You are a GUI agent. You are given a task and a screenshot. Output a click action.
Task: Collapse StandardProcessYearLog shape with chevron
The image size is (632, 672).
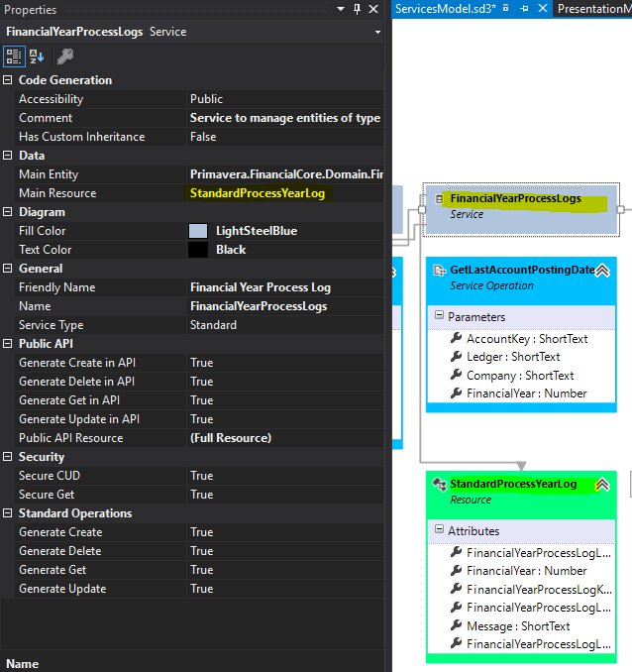(x=602, y=485)
